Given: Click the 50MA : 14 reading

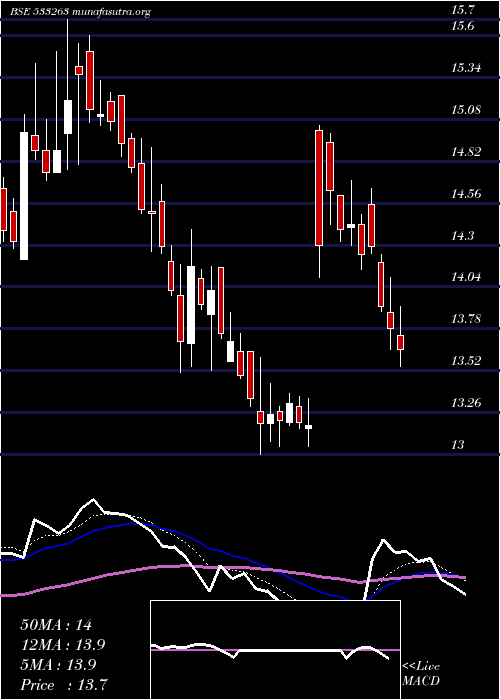Looking at the screenshot, I should click(56, 625).
